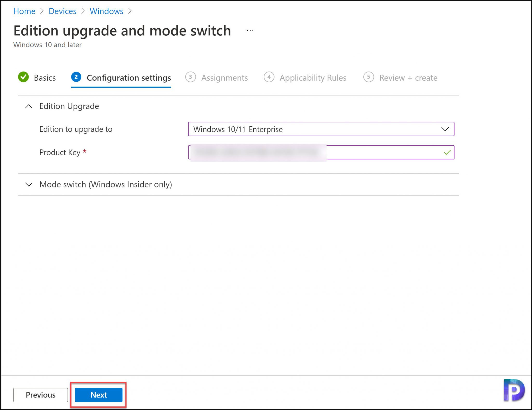The width and height of the screenshot is (532, 410).
Task: Navigate to Home breadcrumb
Action: click(24, 11)
